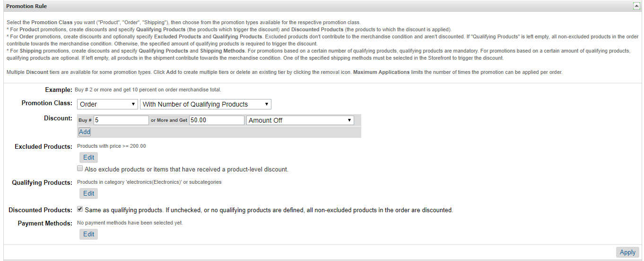Image resolution: width=644 pixels, height=261 pixels.
Task: Focus the 50.00 discount amount field
Action: 217,120
